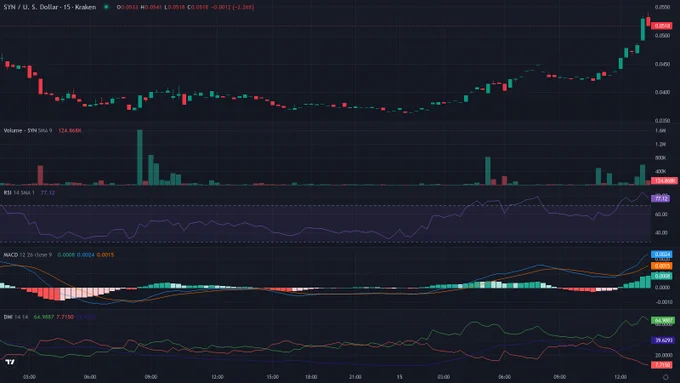
Task: Select the DMI 14 14 indicator legend
Action: tap(16, 317)
